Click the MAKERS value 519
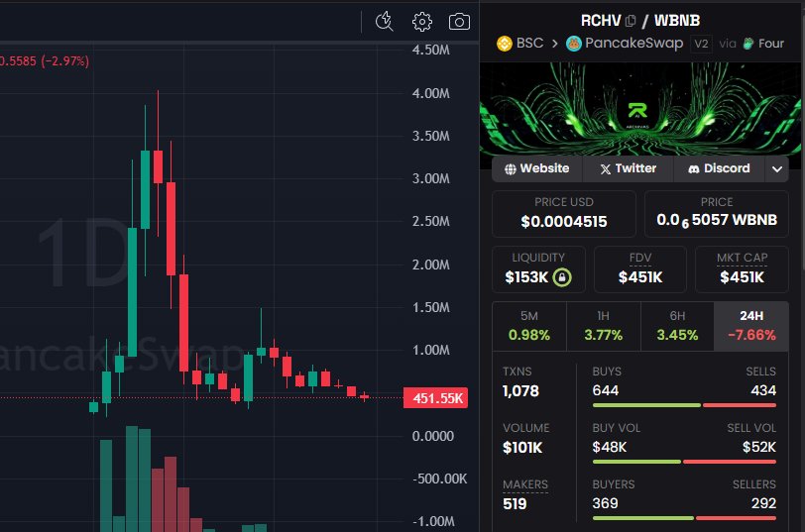The width and height of the screenshot is (805, 532). [515, 504]
